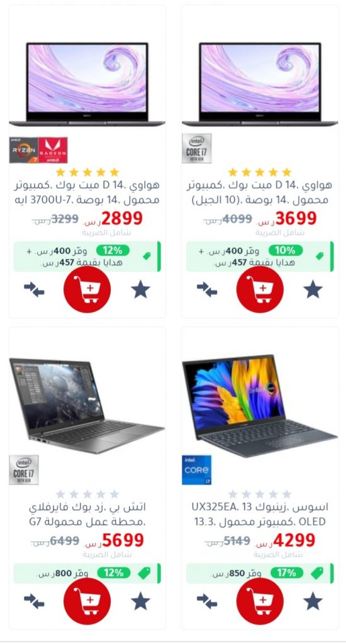This screenshot has height=644, width=346.
Task: Compare the Ryzen Huawei MateBook using arrows icon
Action: [x=34, y=289]
